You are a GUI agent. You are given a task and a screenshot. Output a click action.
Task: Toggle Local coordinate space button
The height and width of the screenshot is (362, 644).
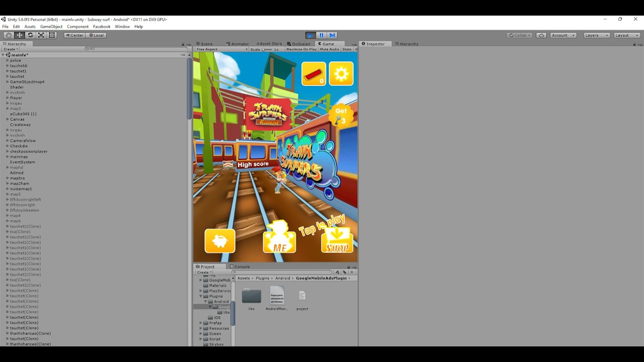point(96,35)
